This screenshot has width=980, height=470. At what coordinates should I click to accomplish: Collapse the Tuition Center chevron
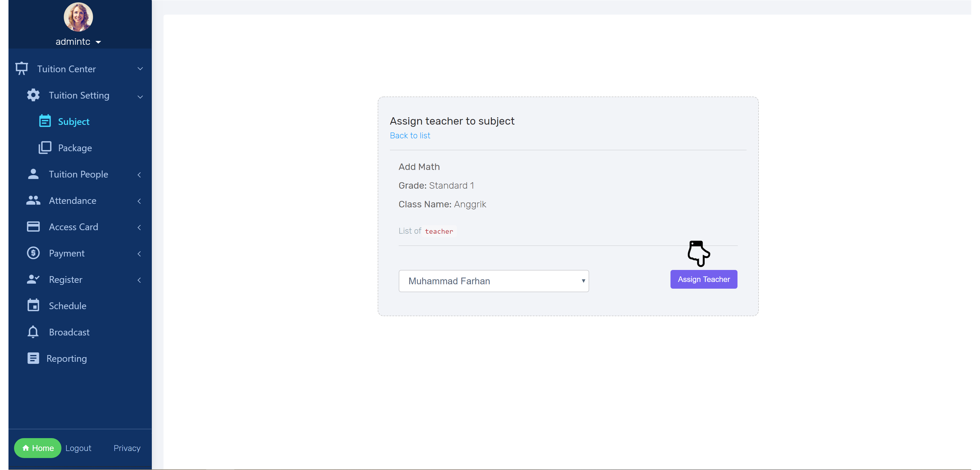point(140,69)
